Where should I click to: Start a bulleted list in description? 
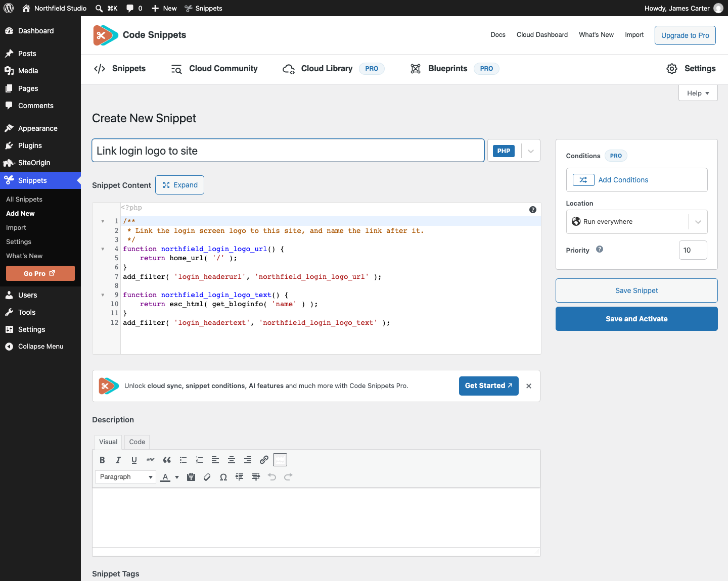[x=183, y=460]
